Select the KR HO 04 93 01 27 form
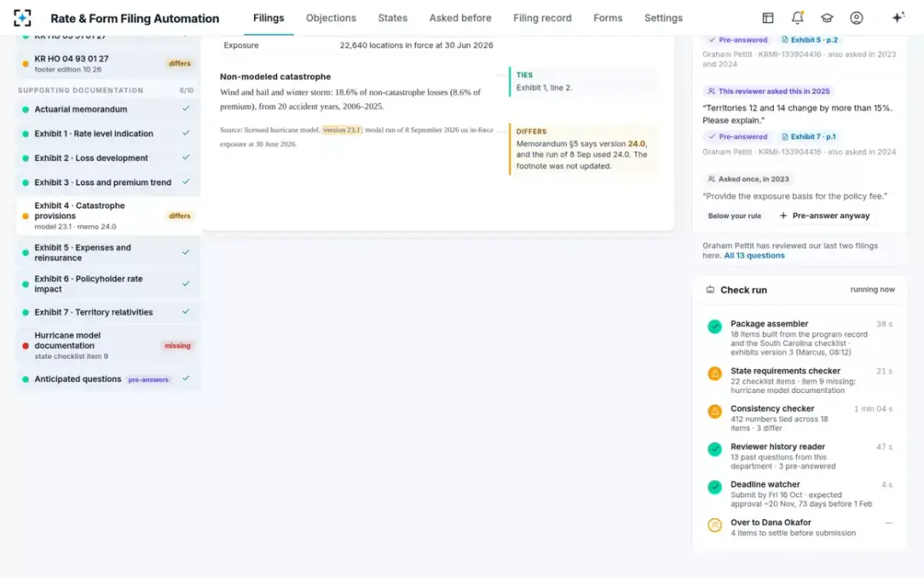Image resolution: width=924 pixels, height=578 pixels. [x=108, y=63]
